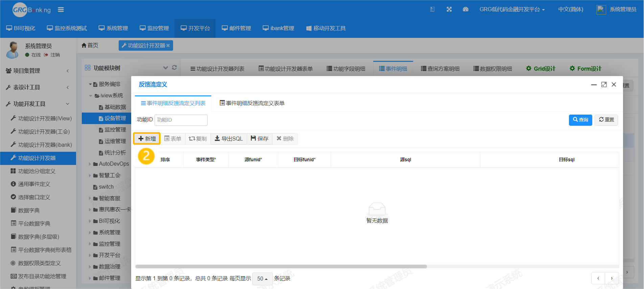The height and width of the screenshot is (289, 644).
Task: Expand the 智慧工会 tree node
Action: [x=90, y=175]
